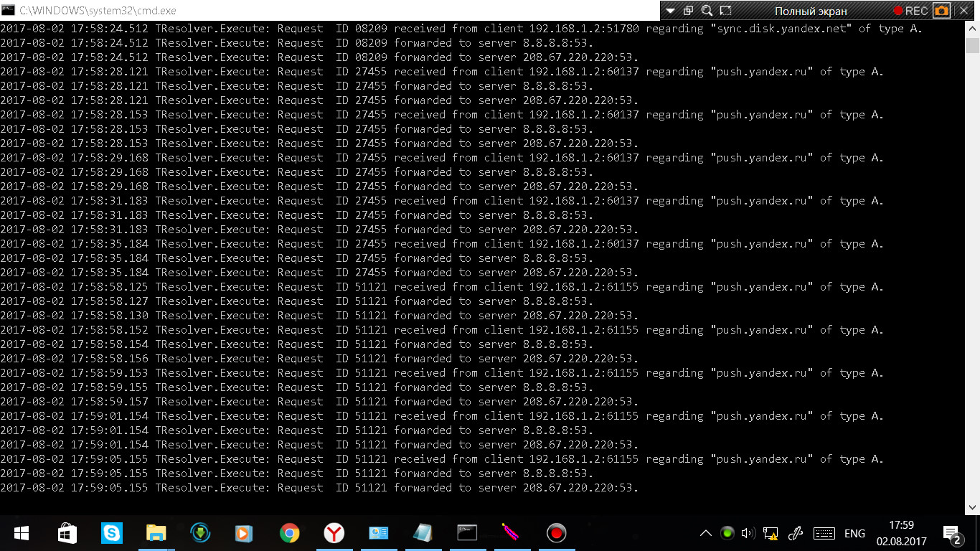Switch the ENG input language indicator

(854, 533)
